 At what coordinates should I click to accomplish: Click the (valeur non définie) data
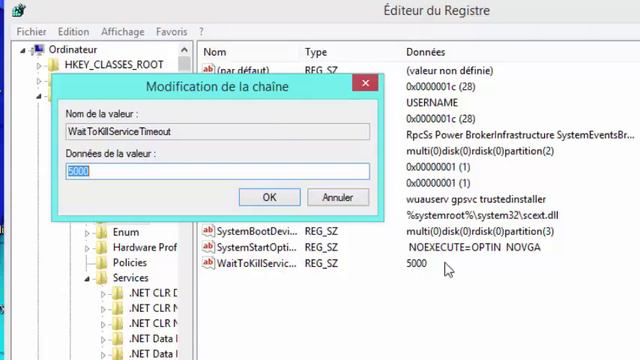[449, 70]
